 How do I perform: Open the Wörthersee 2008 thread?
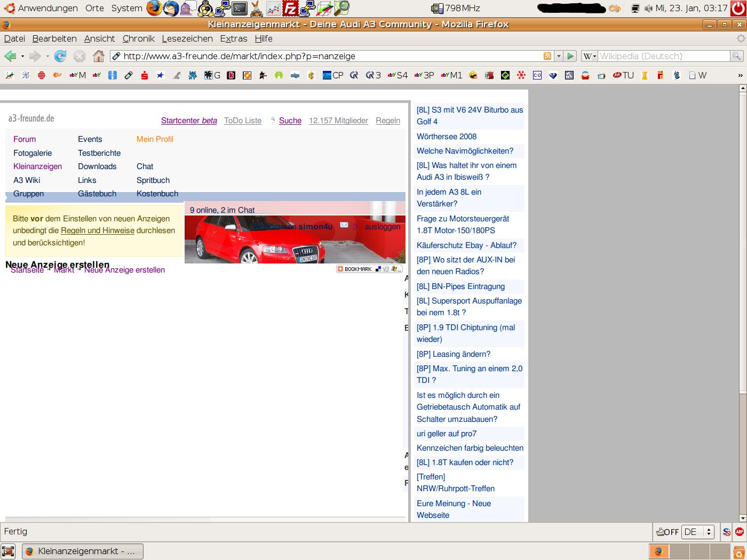point(447,137)
